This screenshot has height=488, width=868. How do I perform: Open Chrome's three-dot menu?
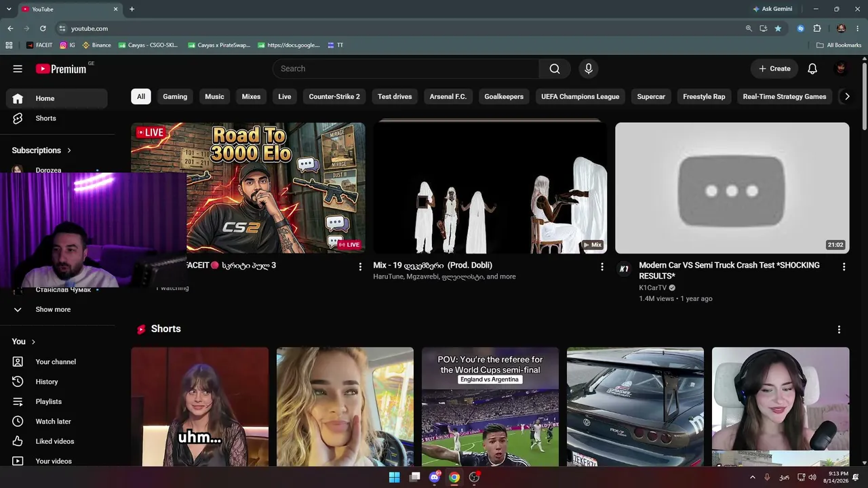point(858,28)
